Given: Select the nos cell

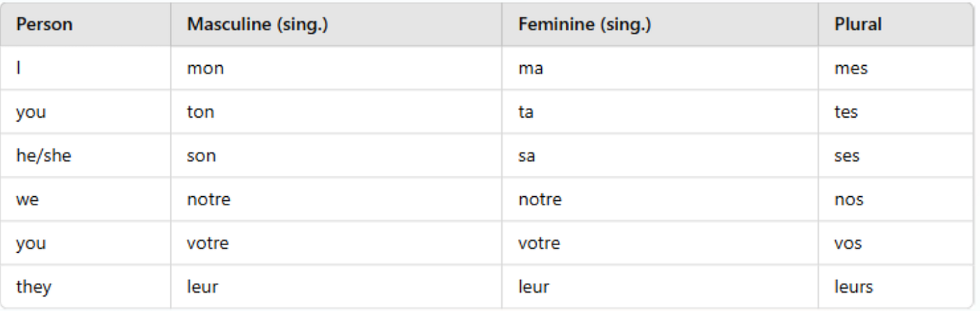Looking at the screenshot, I should click(896, 199).
